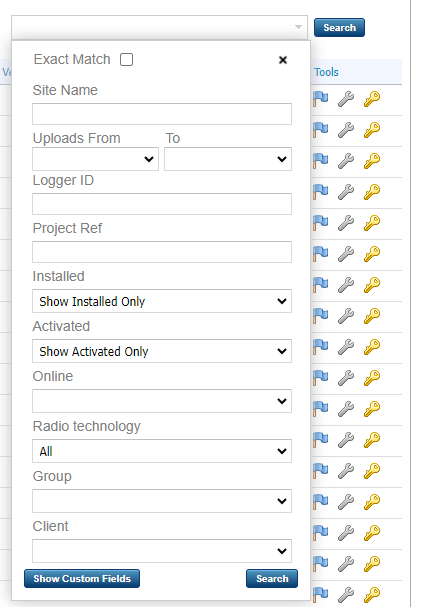Click the blue flag icon in first row
This screenshot has width=423, height=607.
[320, 99]
